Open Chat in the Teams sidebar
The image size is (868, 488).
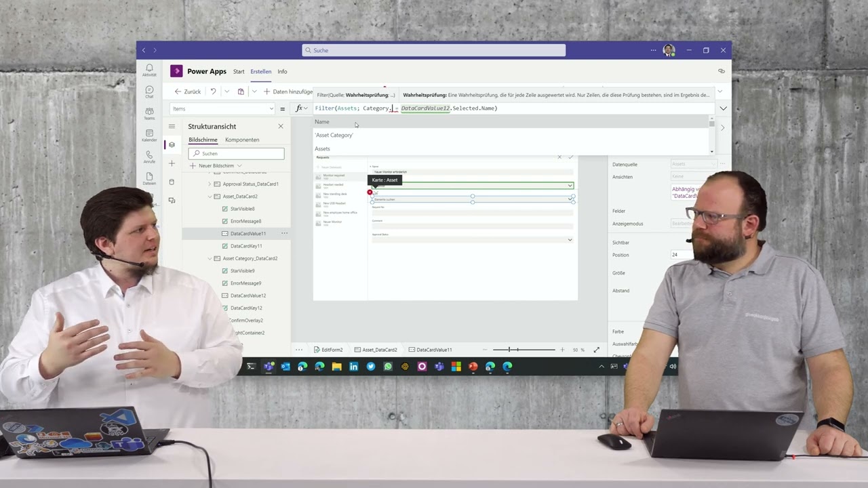[149, 91]
